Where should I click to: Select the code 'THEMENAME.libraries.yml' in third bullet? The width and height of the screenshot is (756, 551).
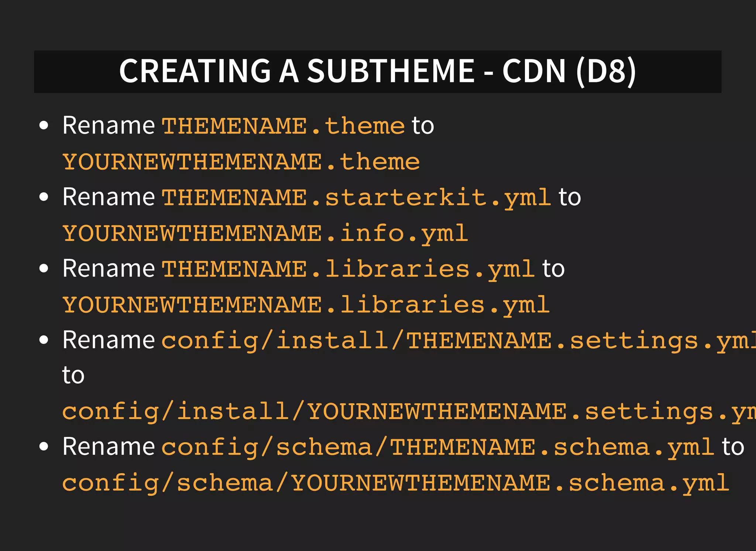tap(348, 270)
